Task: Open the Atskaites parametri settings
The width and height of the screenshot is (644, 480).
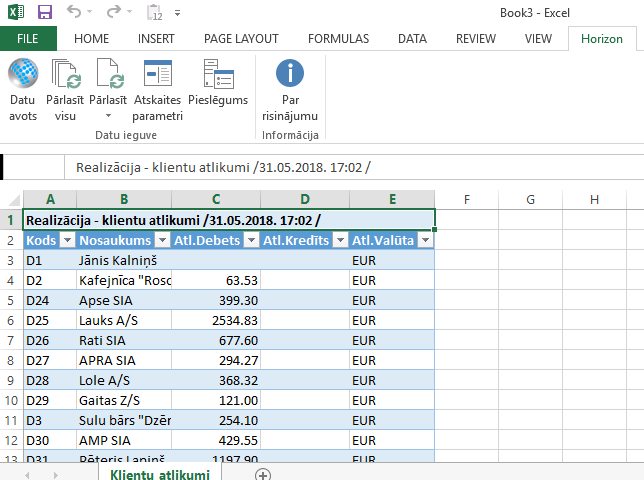Action: tap(157, 74)
